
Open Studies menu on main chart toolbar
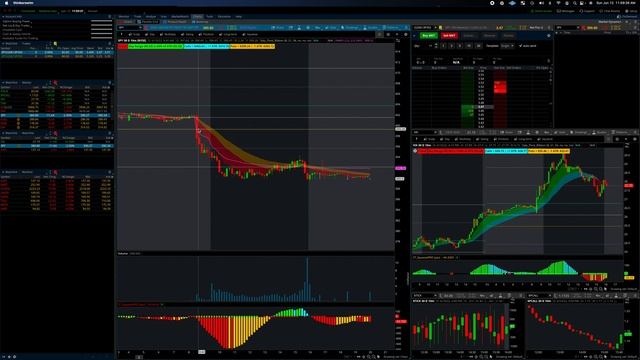click(x=371, y=28)
